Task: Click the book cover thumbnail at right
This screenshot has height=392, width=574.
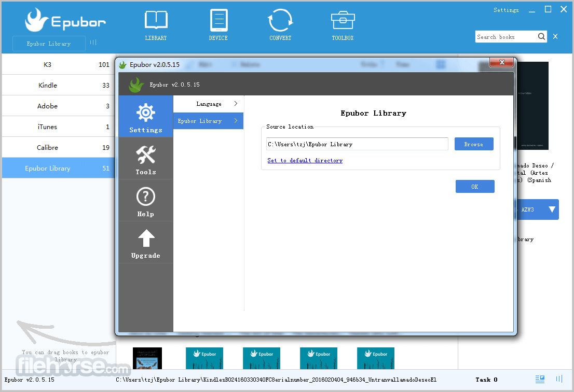Action: (x=532, y=106)
